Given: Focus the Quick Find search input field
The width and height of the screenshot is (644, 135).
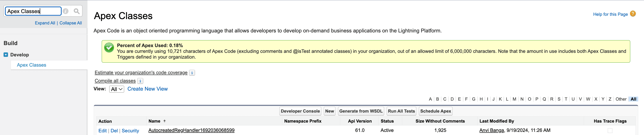Looking at the screenshot, I should coord(33,11).
